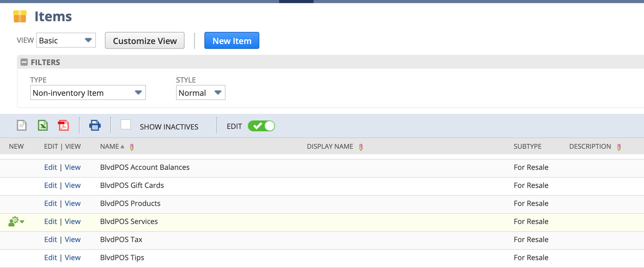This screenshot has height=268, width=644.
Task: Click the NEW column header
Action: point(17,147)
